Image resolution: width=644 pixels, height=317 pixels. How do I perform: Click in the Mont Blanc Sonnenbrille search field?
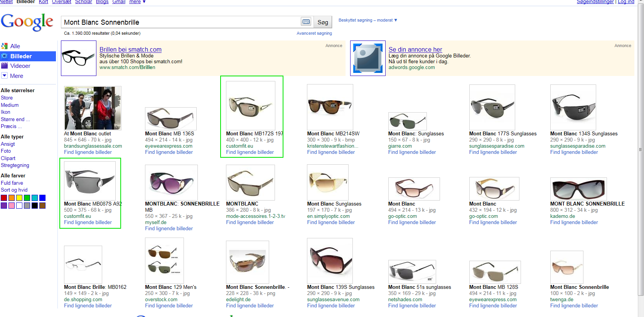point(180,22)
